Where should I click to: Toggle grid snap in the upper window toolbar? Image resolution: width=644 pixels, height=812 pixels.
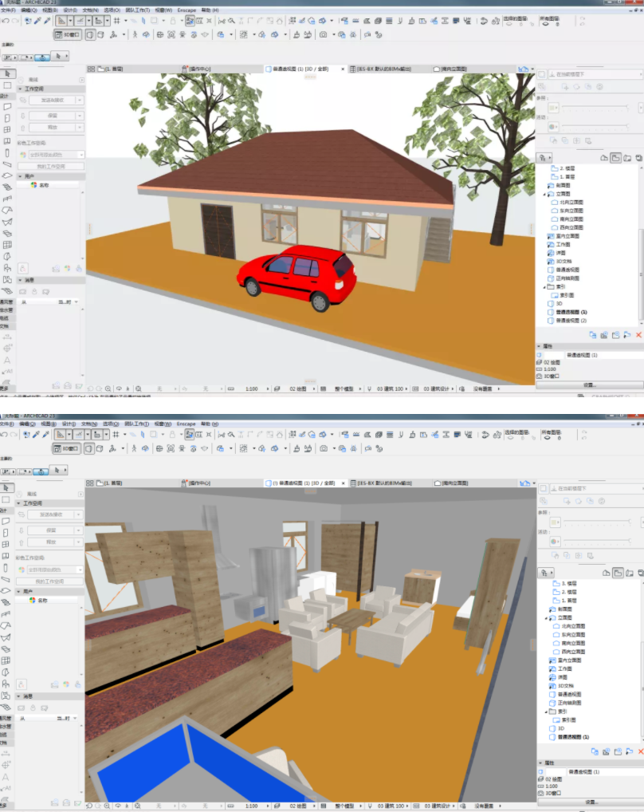tap(117, 21)
